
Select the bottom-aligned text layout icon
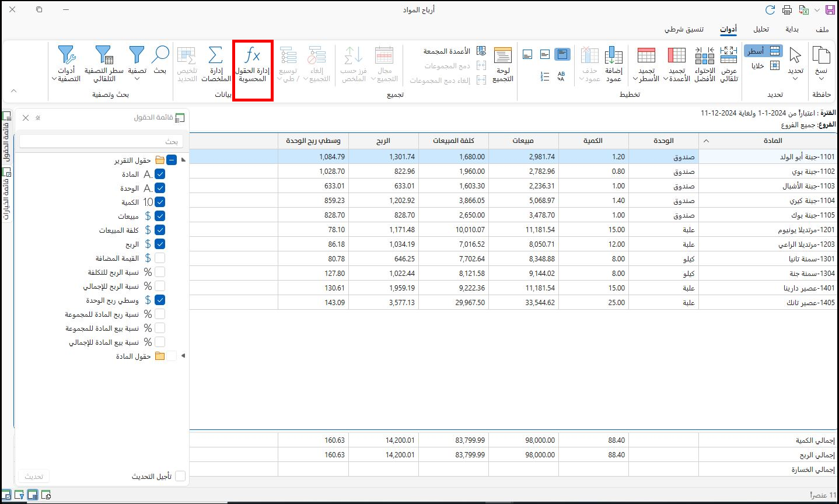[527, 54]
